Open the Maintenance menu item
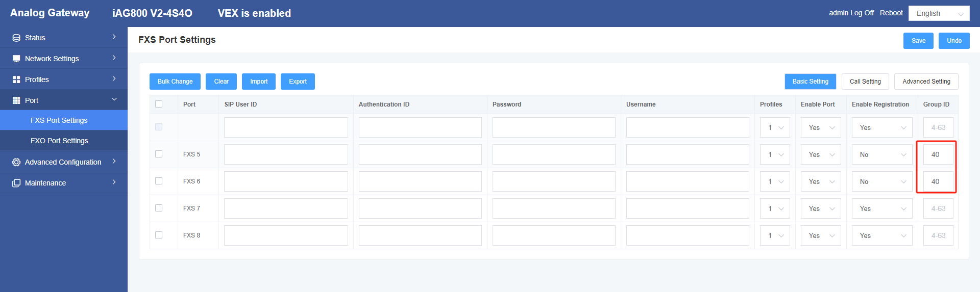Viewport: 980px width, 292px height. click(x=64, y=183)
